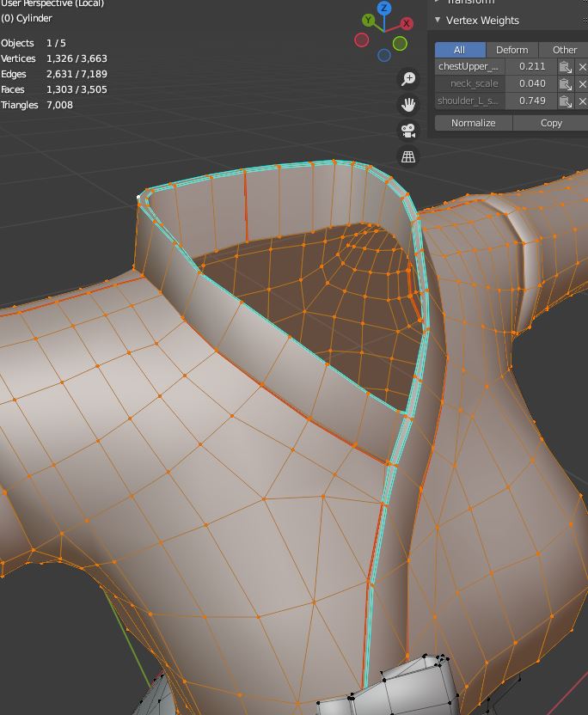Click the Copy weights button
This screenshot has height=715, width=588.
(550, 123)
